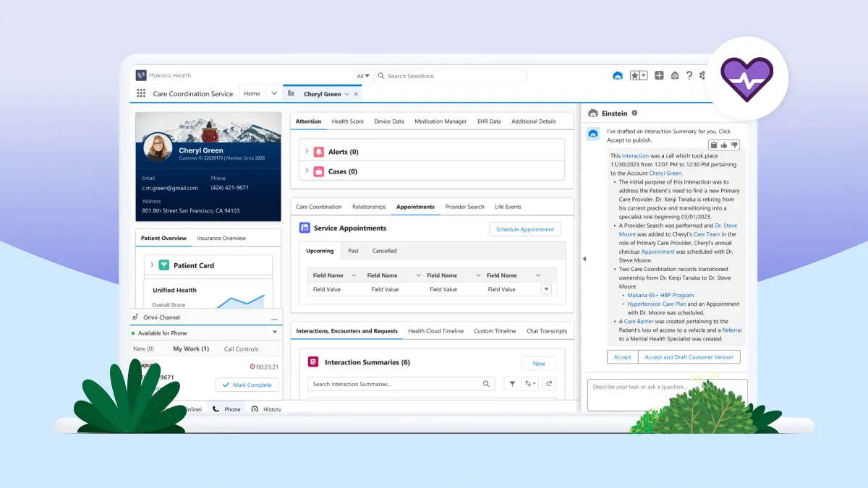This screenshot has width=868, height=488.
Task: Click the Schedule Appointment button
Action: (x=525, y=229)
